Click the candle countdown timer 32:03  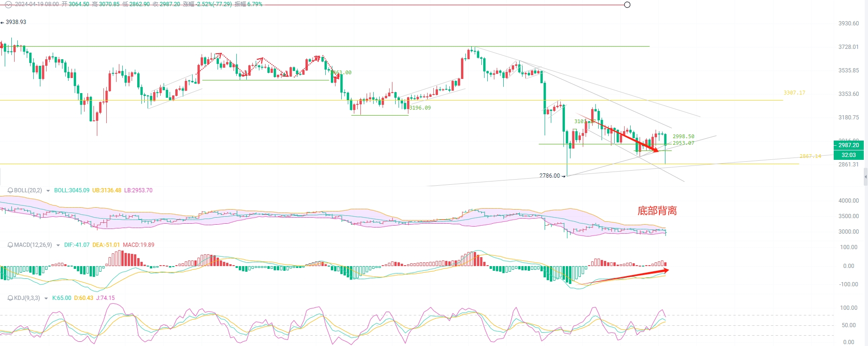point(849,155)
